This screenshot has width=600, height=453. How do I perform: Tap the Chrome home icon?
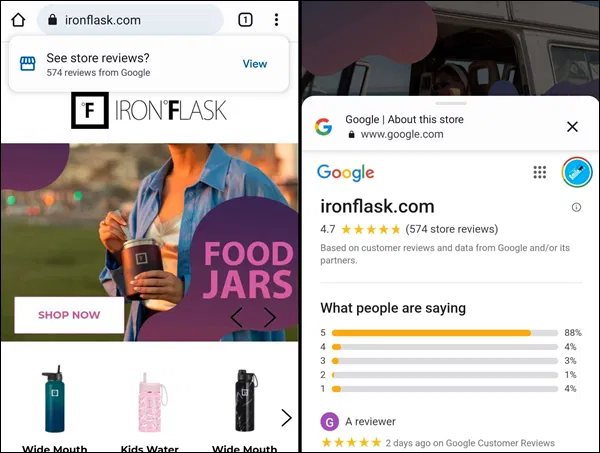pyautogui.click(x=18, y=20)
